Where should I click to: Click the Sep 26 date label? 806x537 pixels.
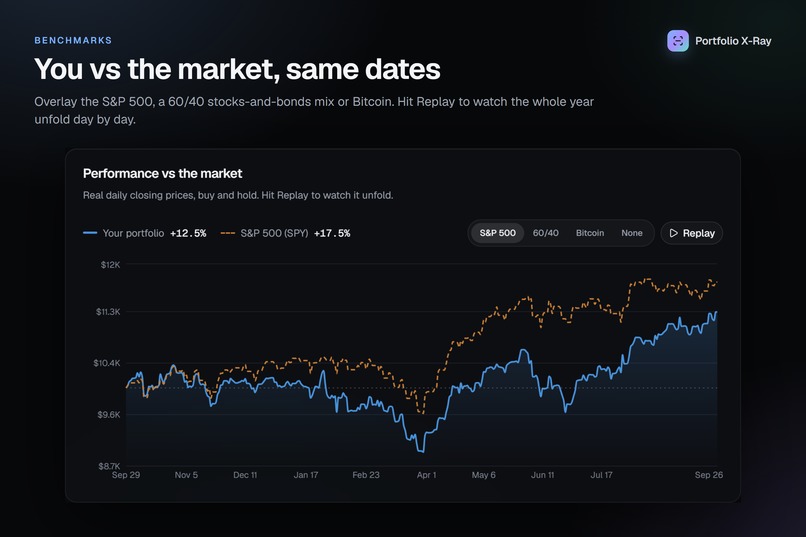point(709,475)
